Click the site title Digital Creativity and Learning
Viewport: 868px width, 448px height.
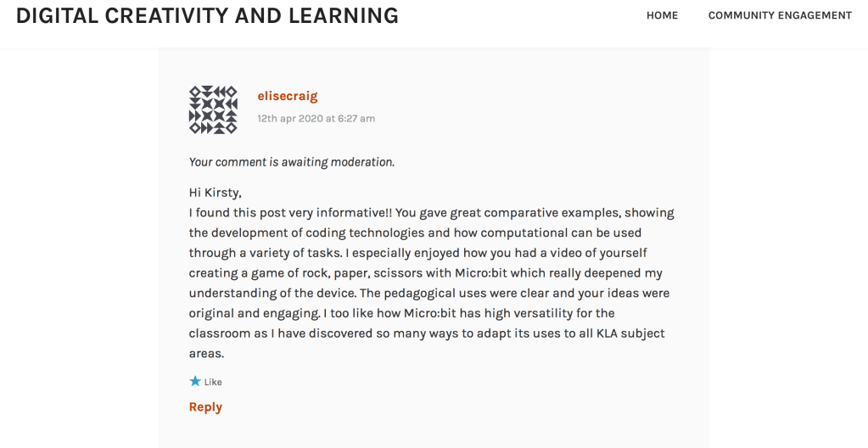pos(207,15)
